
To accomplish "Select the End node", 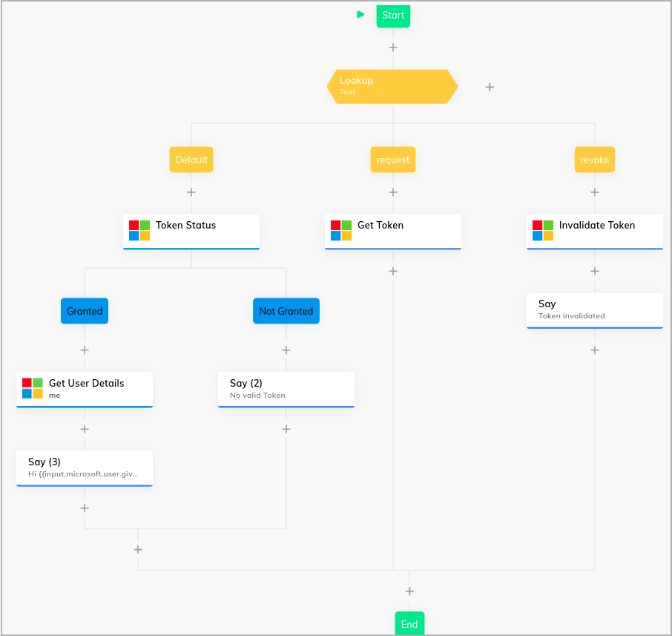I will (409, 623).
